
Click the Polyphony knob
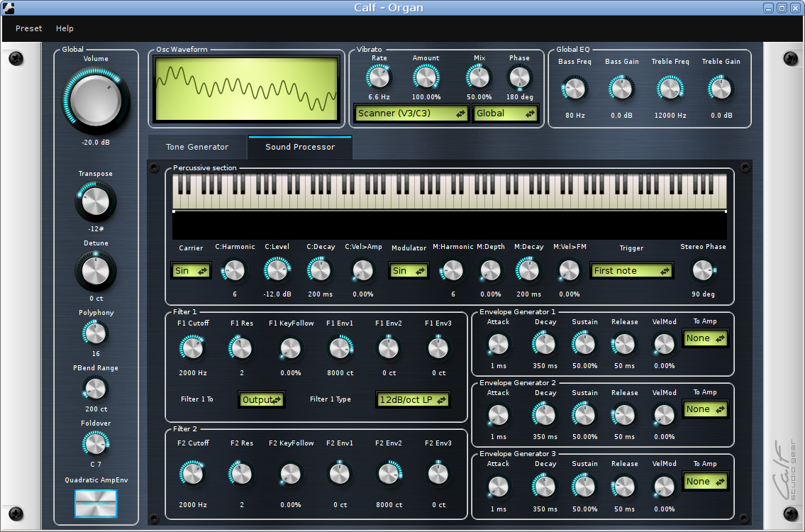(x=96, y=333)
